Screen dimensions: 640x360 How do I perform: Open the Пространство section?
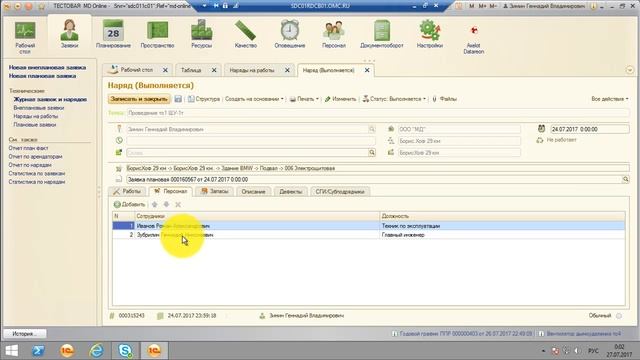click(157, 35)
